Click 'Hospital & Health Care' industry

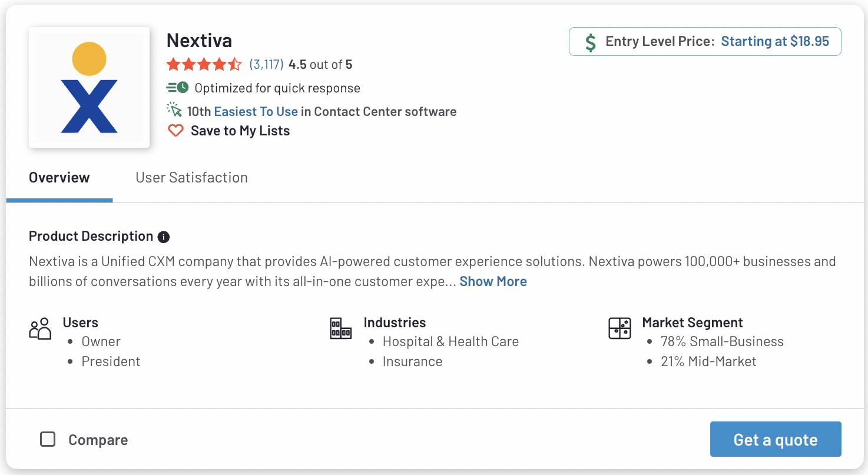point(450,341)
